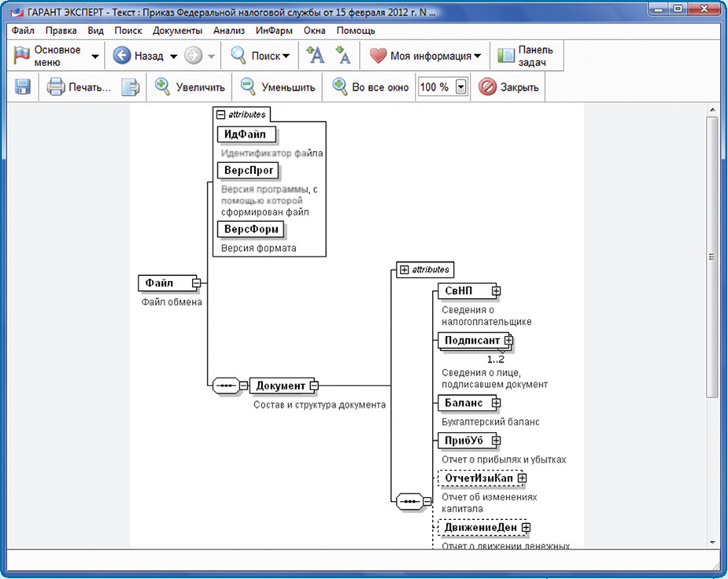Collapse the ИдФайл attributes box
This screenshot has height=579, width=728.
tap(220, 114)
